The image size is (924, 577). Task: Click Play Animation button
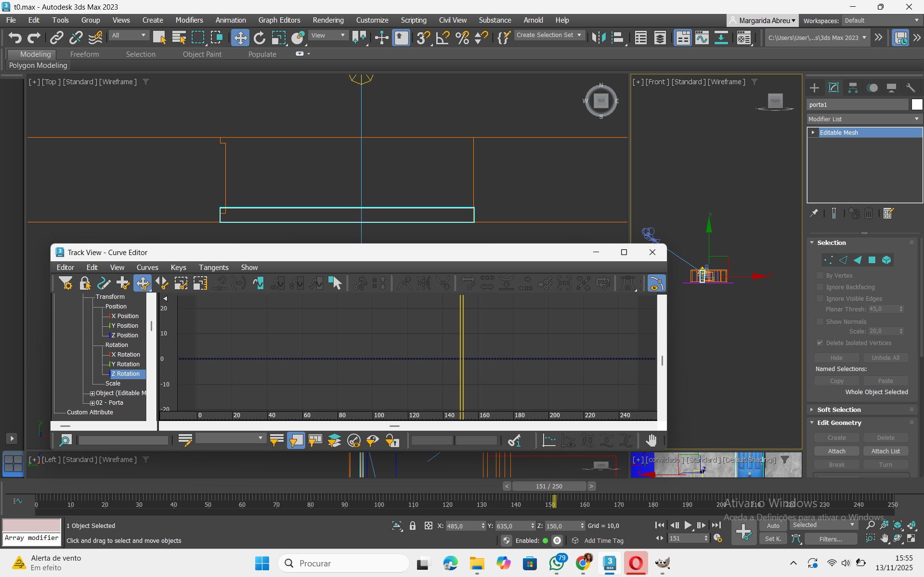(x=688, y=526)
